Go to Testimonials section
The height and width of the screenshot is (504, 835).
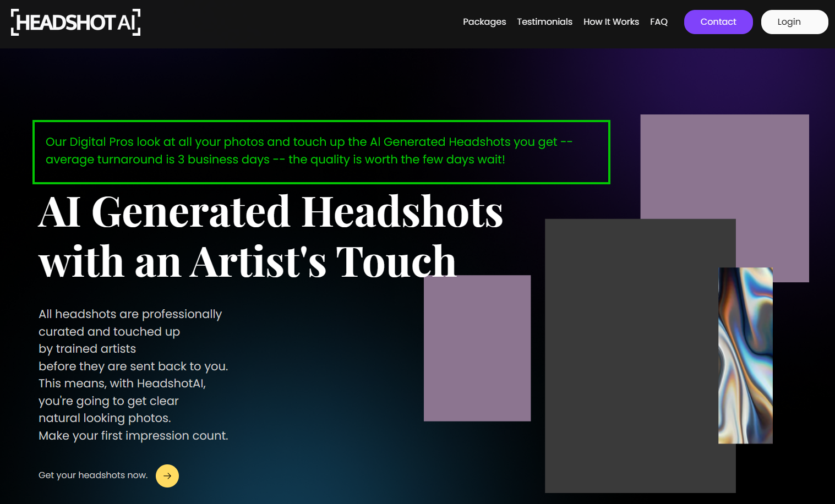click(x=544, y=22)
